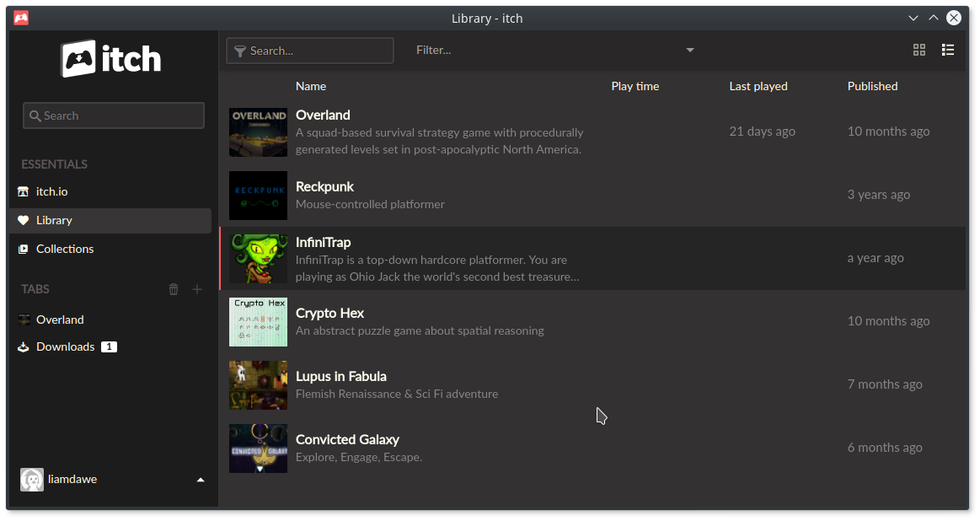Click 'An abstract puzzle game' description
The width and height of the screenshot is (980, 521).
[420, 330]
